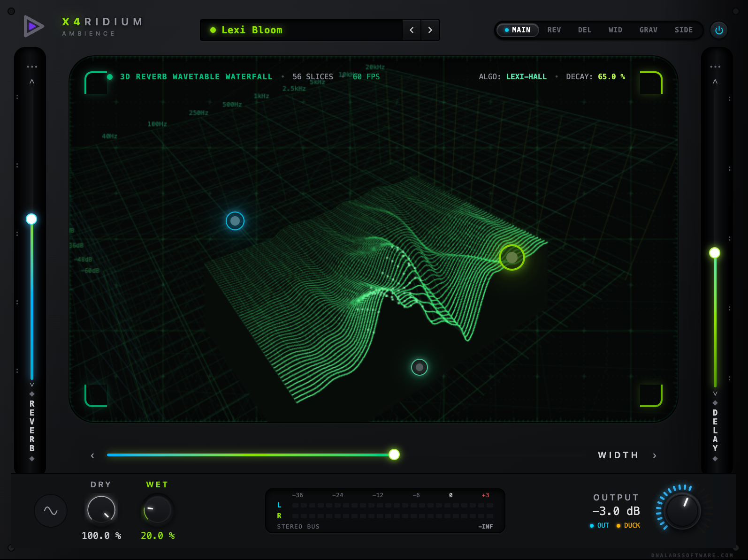Image resolution: width=748 pixels, height=560 pixels.
Task: Click the up caret on the Delay strip
Action: (x=715, y=82)
